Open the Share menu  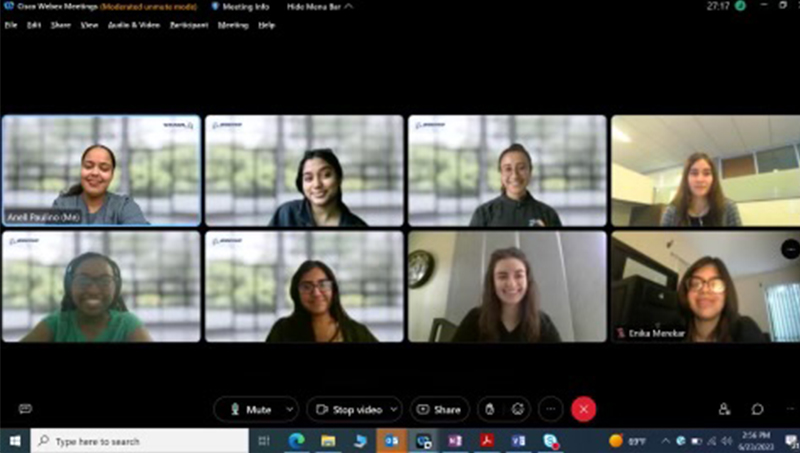60,25
